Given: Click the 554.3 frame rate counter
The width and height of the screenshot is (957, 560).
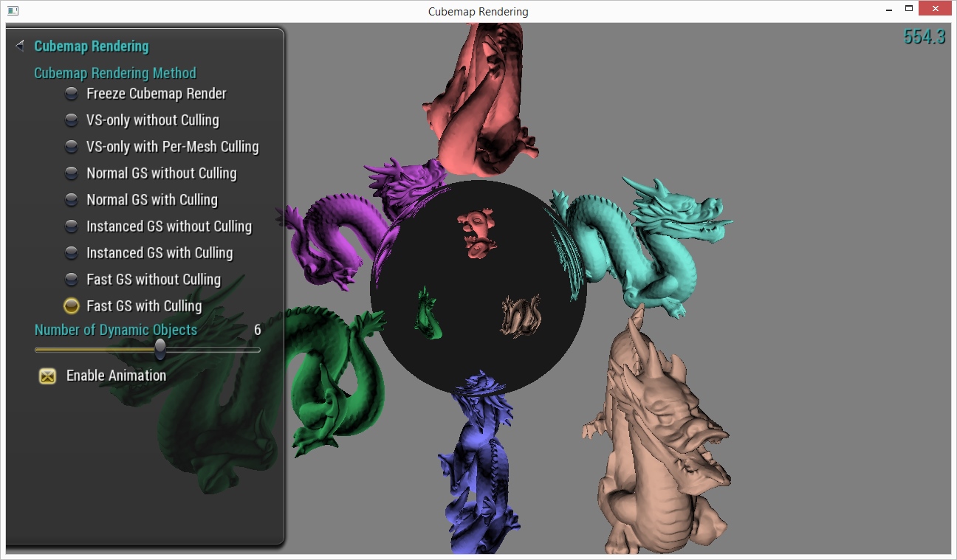Looking at the screenshot, I should point(925,37).
